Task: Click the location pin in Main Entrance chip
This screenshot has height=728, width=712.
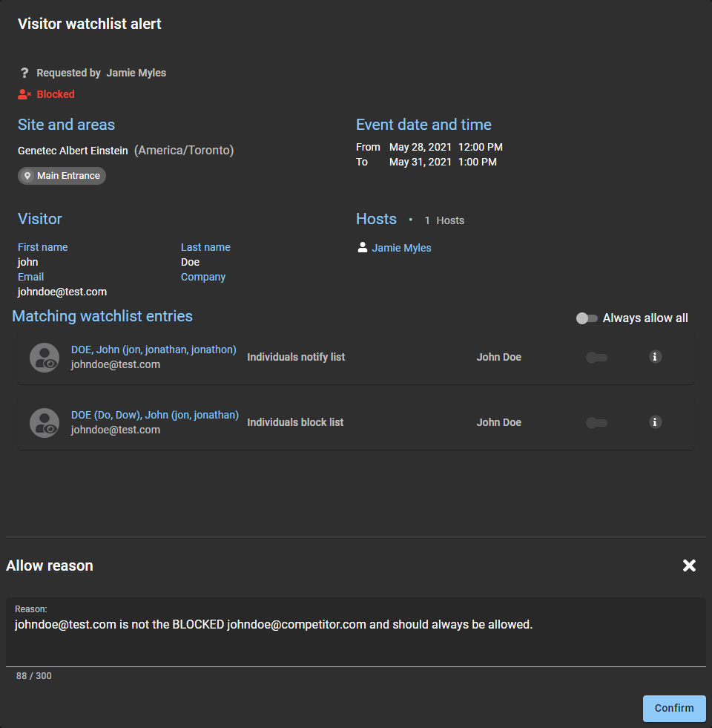Action: (x=28, y=176)
